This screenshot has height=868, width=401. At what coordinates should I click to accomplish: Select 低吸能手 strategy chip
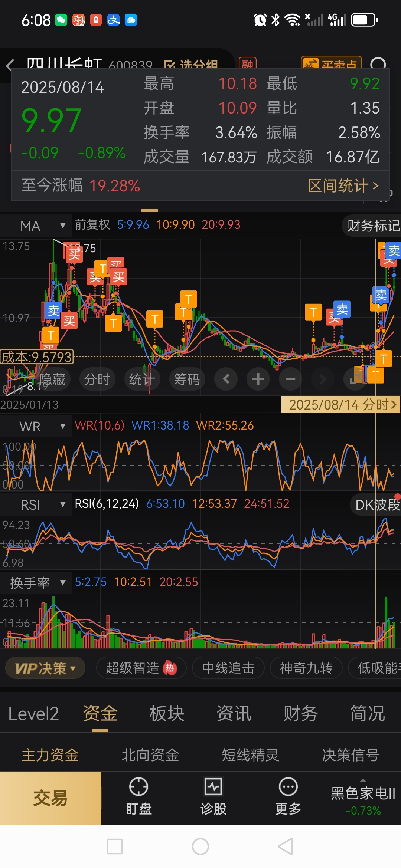tap(375, 668)
